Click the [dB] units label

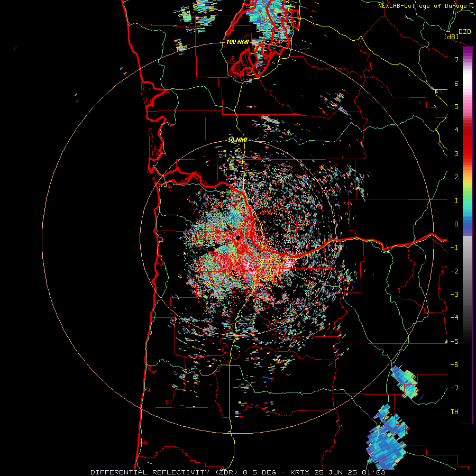click(x=451, y=36)
